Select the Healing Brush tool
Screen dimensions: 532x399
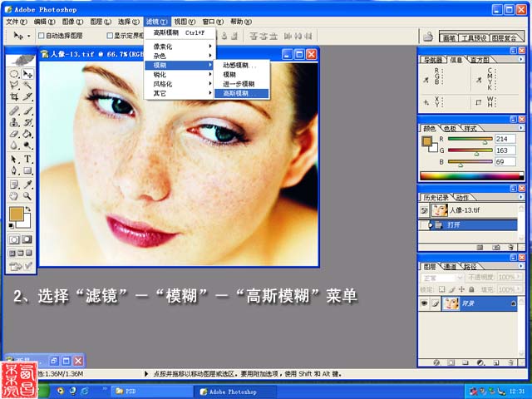14,111
